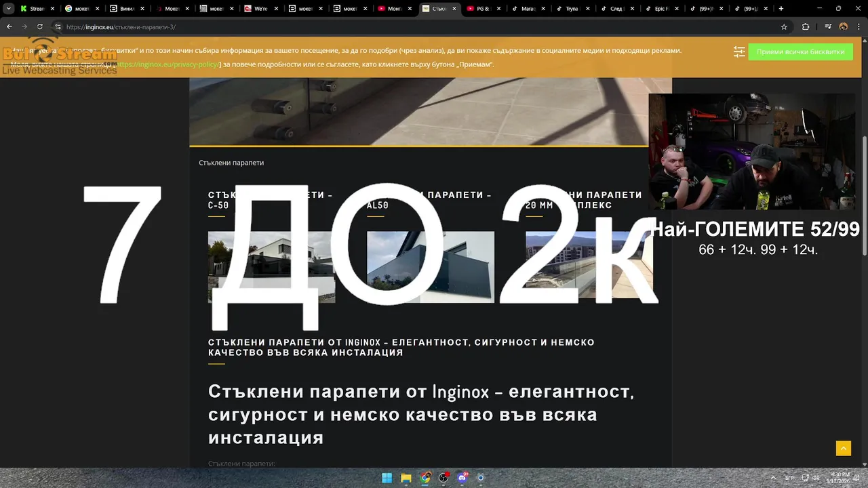Image resolution: width=868 pixels, height=488 pixels.
Task: Open OBS Studio from the taskbar
Action: coord(443,478)
